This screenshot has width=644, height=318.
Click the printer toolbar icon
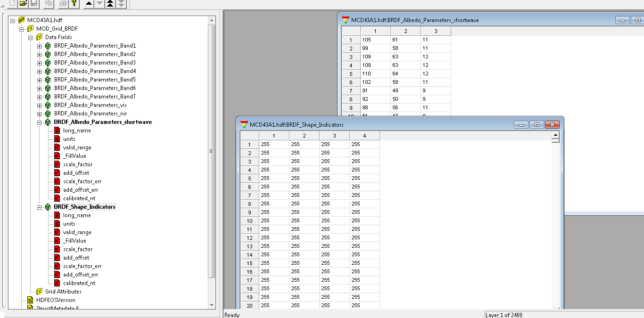(63, 4)
